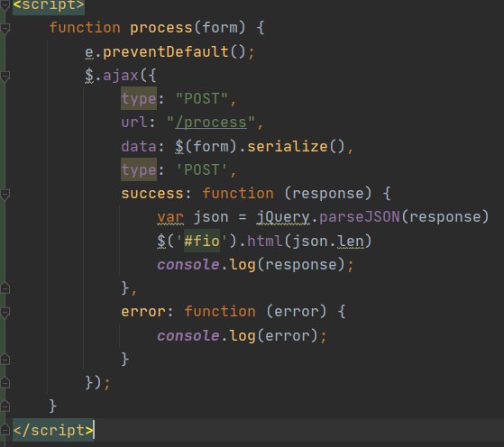
Task: Click 'function' keyword on the success line
Action: [x=237, y=194]
